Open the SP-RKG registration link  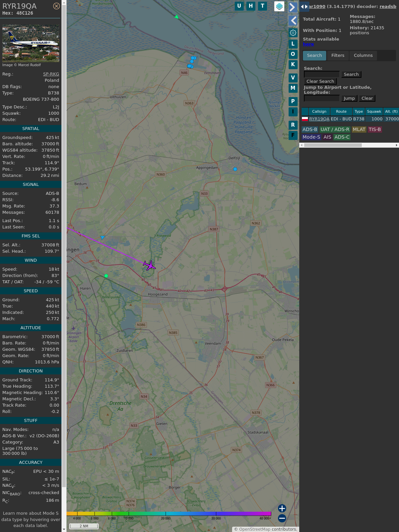point(51,74)
